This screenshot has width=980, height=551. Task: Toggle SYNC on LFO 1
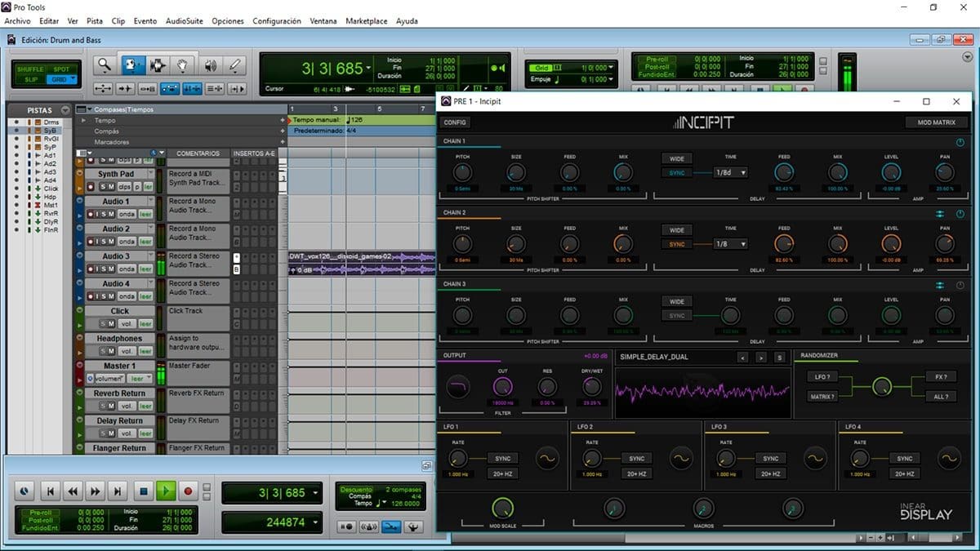click(502, 459)
